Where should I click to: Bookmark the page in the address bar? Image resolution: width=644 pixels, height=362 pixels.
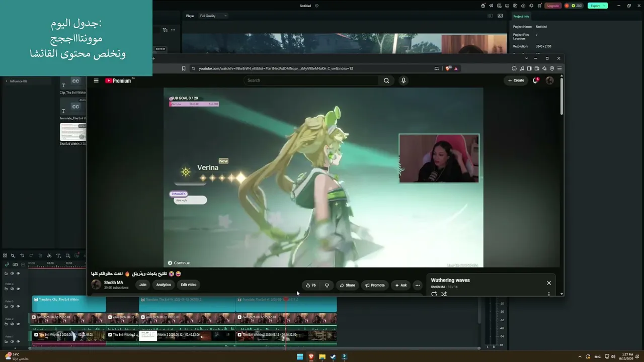coord(184,68)
